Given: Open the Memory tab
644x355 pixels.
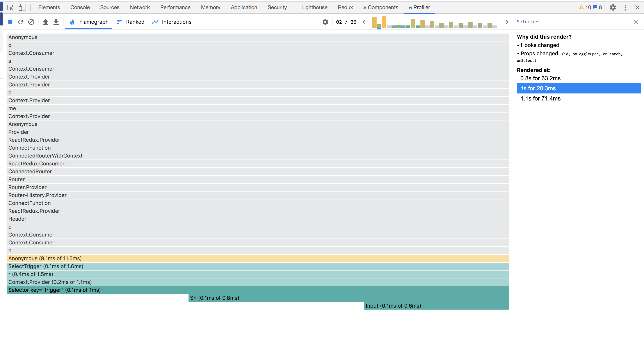Looking at the screenshot, I should pos(210,7).
